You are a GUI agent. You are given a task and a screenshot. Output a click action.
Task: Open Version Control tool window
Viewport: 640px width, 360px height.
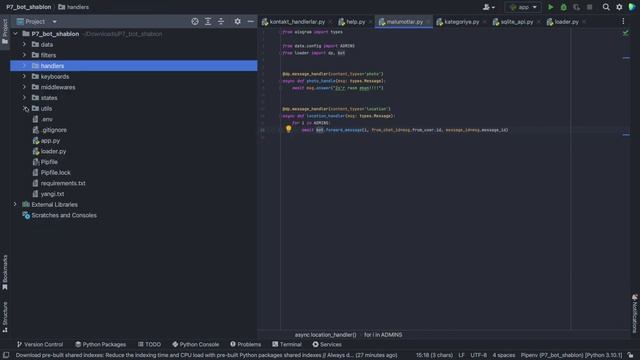[40, 344]
